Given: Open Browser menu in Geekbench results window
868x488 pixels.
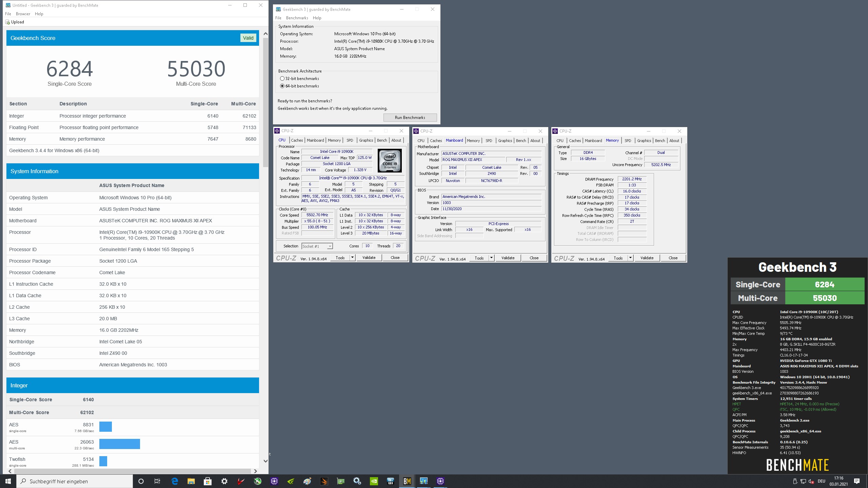Looking at the screenshot, I should coord(23,14).
